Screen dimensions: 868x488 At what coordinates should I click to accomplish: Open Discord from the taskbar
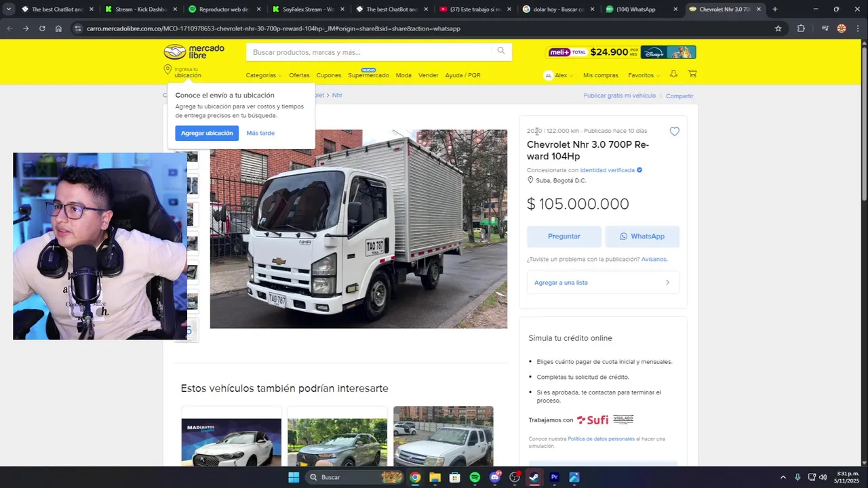tap(495, 477)
